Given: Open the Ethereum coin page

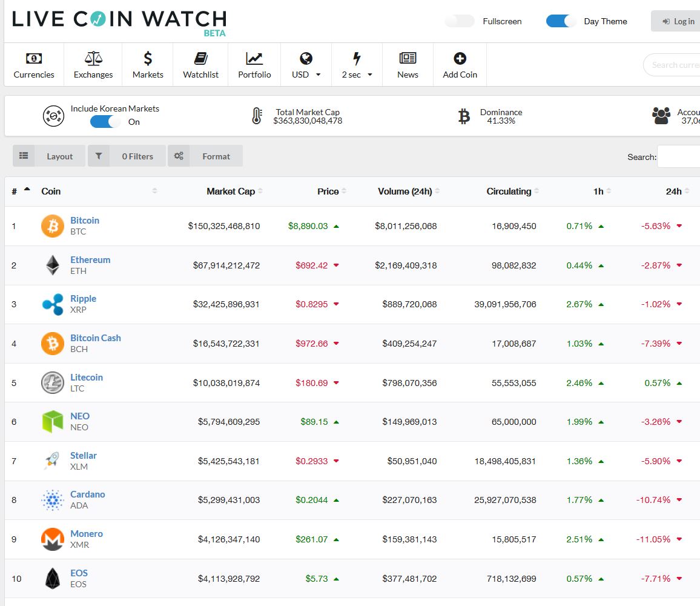Looking at the screenshot, I should click(x=90, y=259).
